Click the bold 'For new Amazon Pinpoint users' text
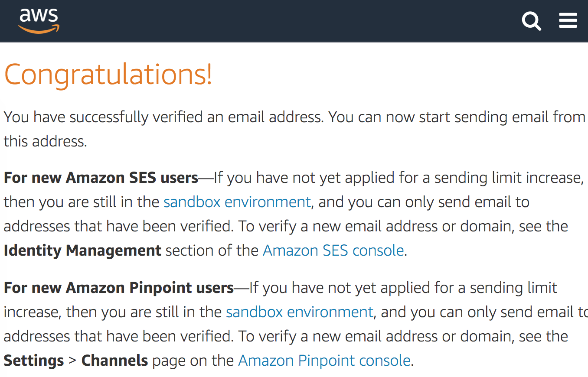The width and height of the screenshot is (588, 377). [x=119, y=288]
